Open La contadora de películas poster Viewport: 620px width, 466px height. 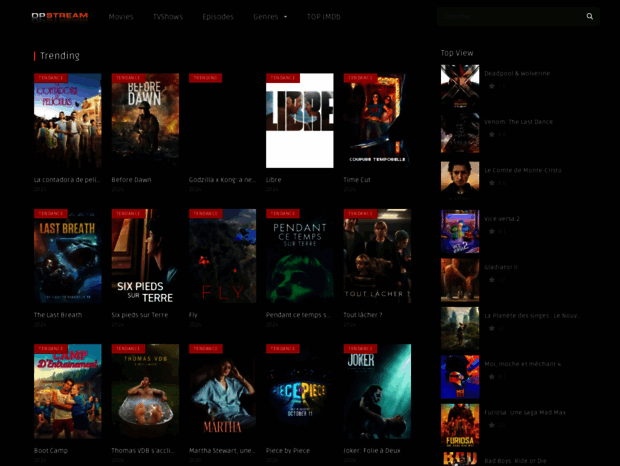click(x=68, y=121)
